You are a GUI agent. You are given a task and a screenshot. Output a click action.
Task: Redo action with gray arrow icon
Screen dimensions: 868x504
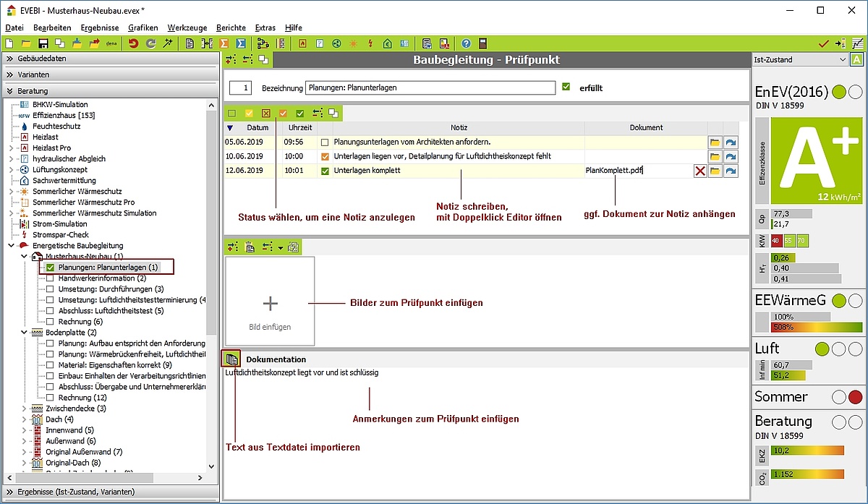[150, 43]
